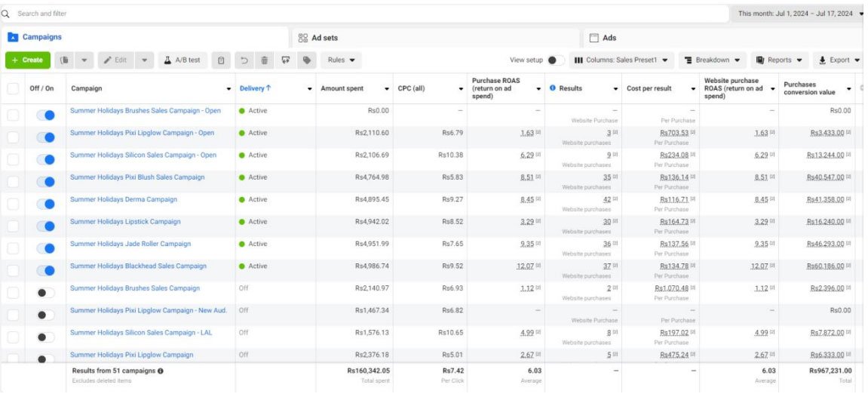
Task: Enable the View setup switch
Action: click(x=556, y=60)
